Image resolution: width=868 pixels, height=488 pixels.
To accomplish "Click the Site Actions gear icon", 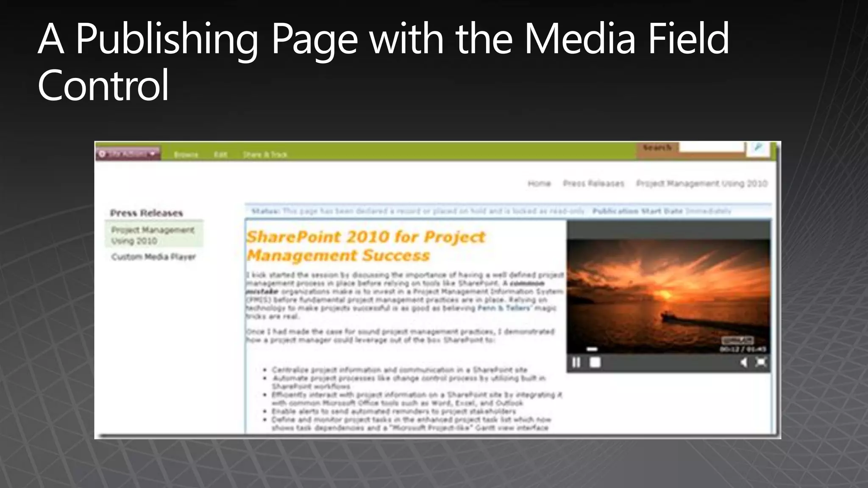I will click(x=102, y=154).
